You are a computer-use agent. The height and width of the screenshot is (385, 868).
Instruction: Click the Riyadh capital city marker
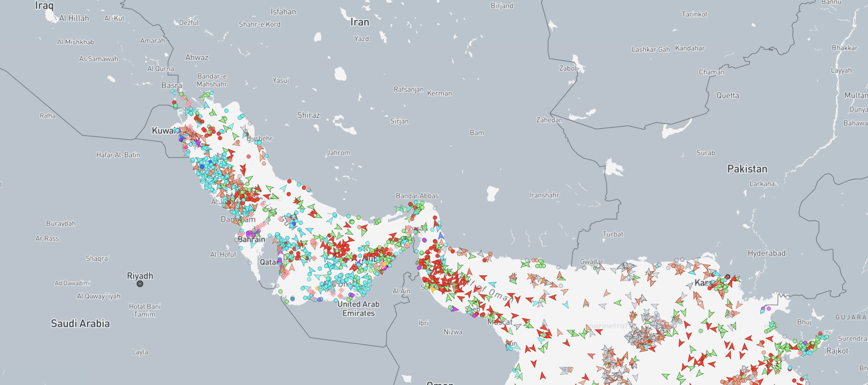140,284
